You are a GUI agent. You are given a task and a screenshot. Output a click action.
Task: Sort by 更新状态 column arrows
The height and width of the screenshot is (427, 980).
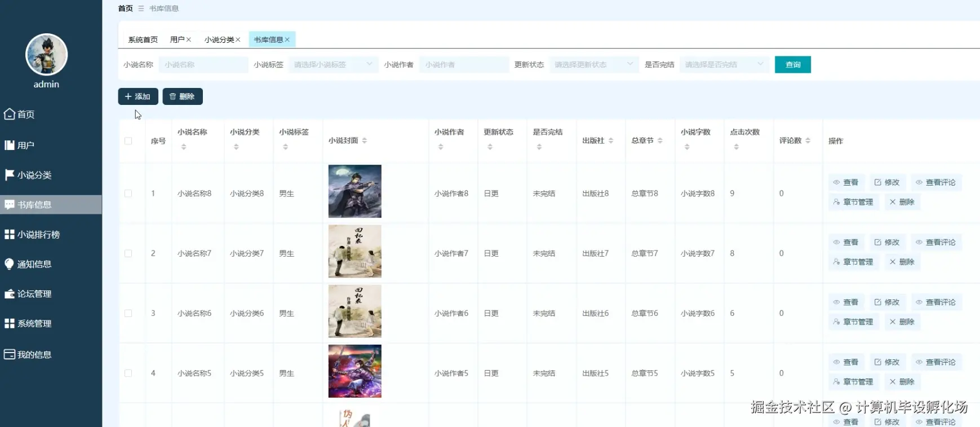(490, 147)
